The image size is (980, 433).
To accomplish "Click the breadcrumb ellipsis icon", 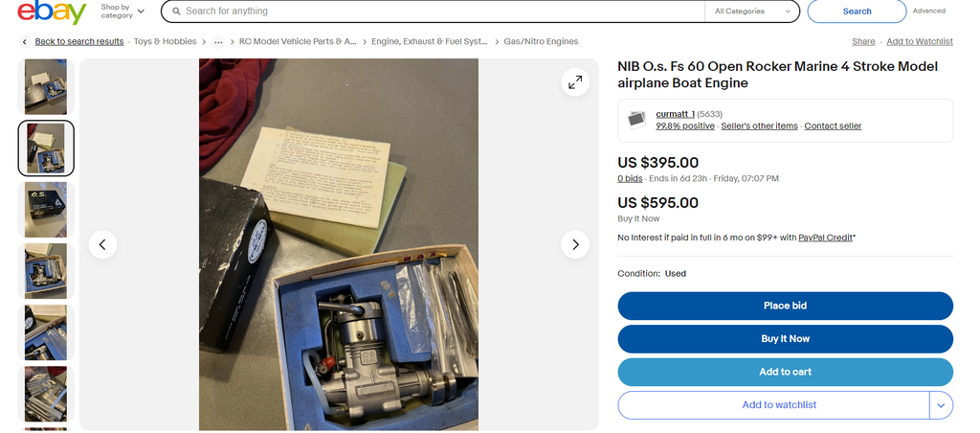I will tap(218, 42).
